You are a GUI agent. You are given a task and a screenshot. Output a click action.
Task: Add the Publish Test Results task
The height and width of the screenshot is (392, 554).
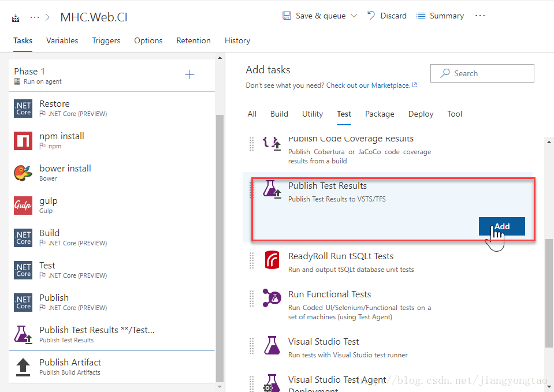point(501,226)
